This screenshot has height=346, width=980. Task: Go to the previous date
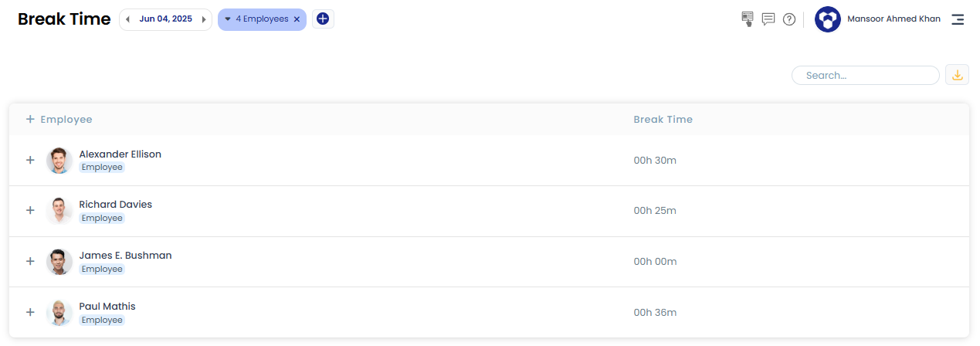click(127, 19)
